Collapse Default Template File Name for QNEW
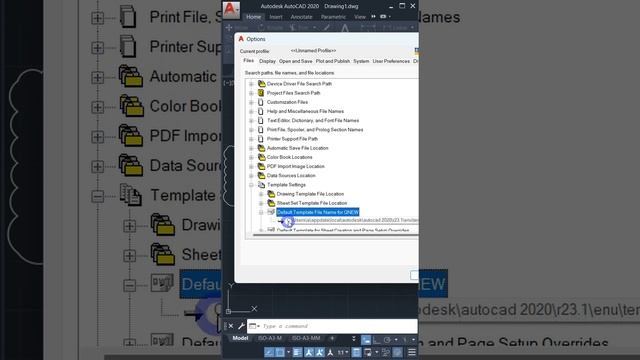Image resolution: width=640 pixels, height=360 pixels. (261, 212)
